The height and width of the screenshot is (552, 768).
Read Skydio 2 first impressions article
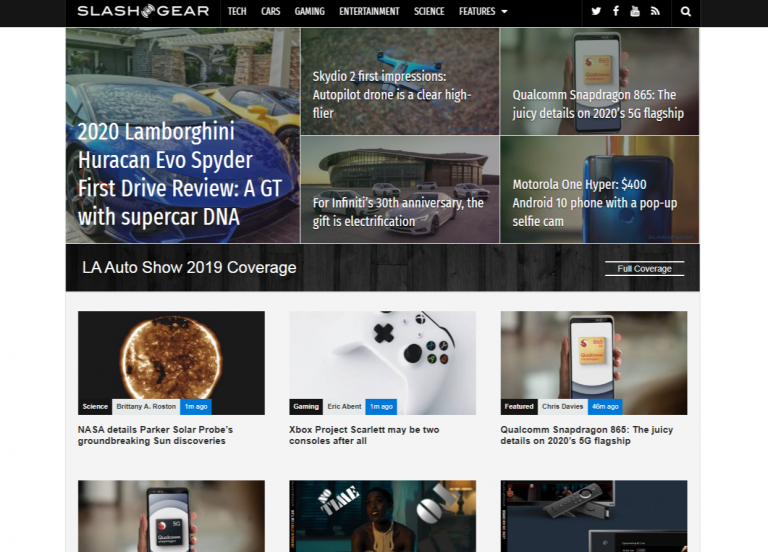(x=400, y=81)
